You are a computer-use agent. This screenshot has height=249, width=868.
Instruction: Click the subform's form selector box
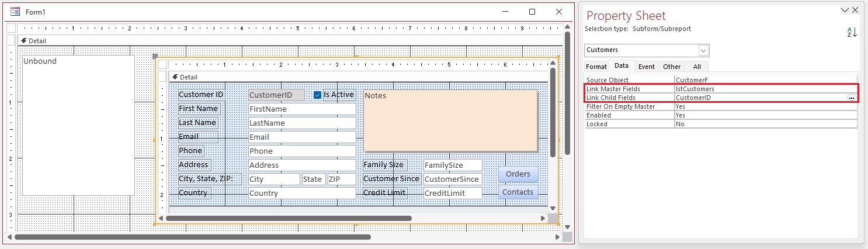[162, 64]
